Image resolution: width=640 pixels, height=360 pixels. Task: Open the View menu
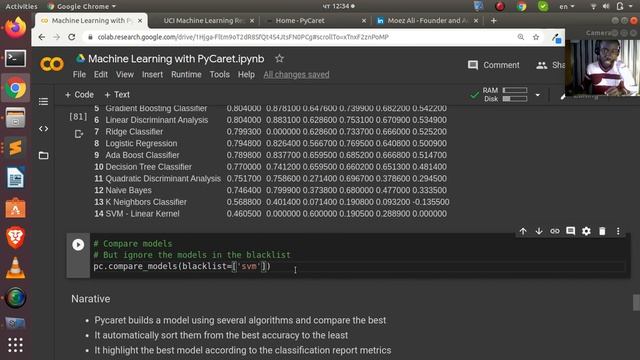tap(124, 75)
